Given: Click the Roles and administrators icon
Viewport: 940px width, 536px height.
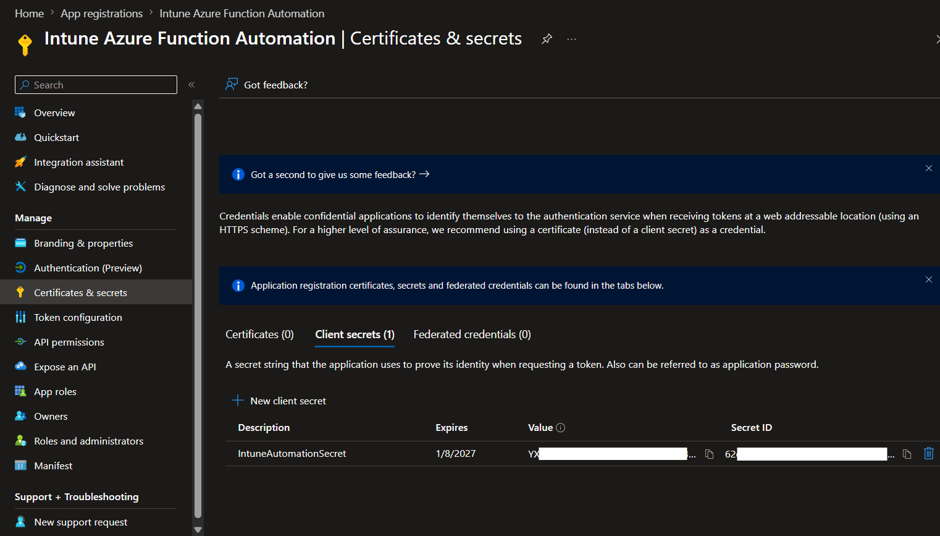Looking at the screenshot, I should [x=20, y=441].
